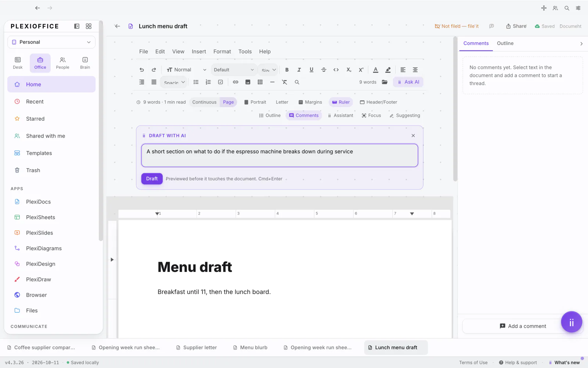Apply italic formatting

[299, 70]
